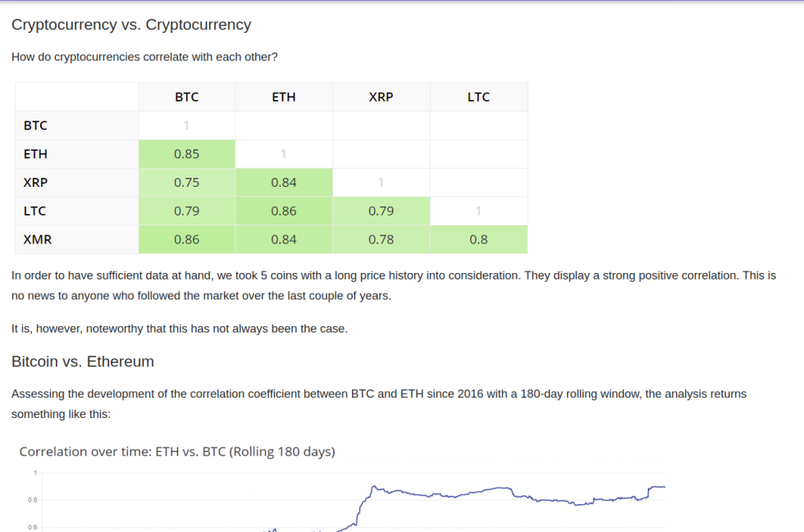
Task: Click the Correlation over time chart title
Action: 177,452
